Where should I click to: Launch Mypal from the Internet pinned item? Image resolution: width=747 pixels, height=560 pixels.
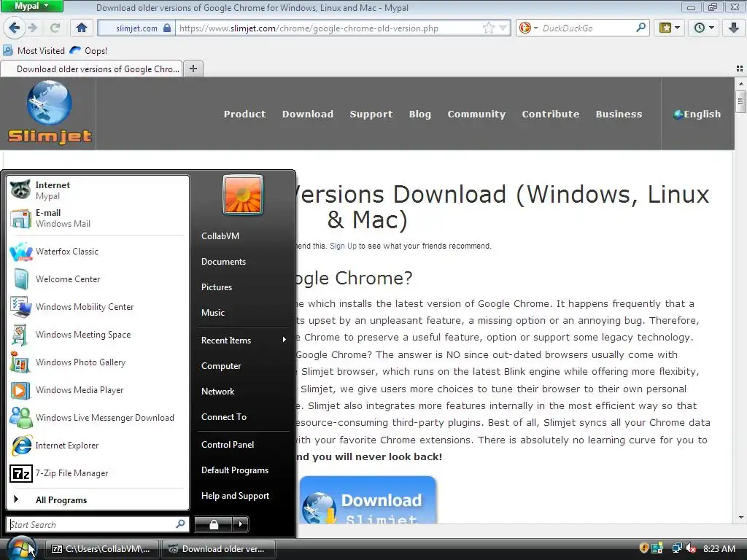tap(98, 190)
